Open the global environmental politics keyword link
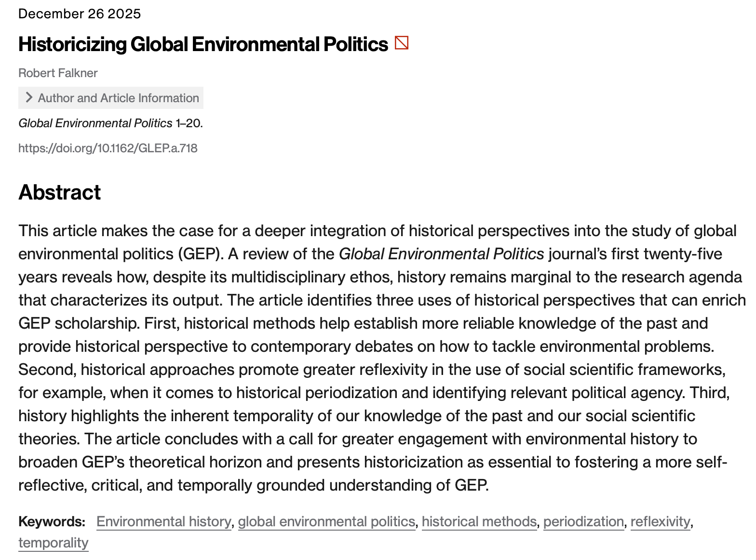The width and height of the screenshot is (756, 560). coord(326,521)
